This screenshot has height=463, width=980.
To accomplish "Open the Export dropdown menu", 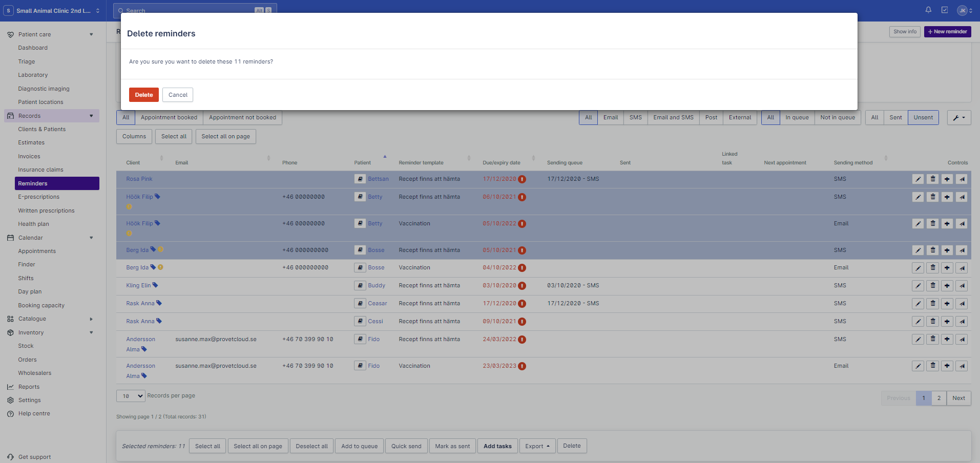I will [x=537, y=446].
